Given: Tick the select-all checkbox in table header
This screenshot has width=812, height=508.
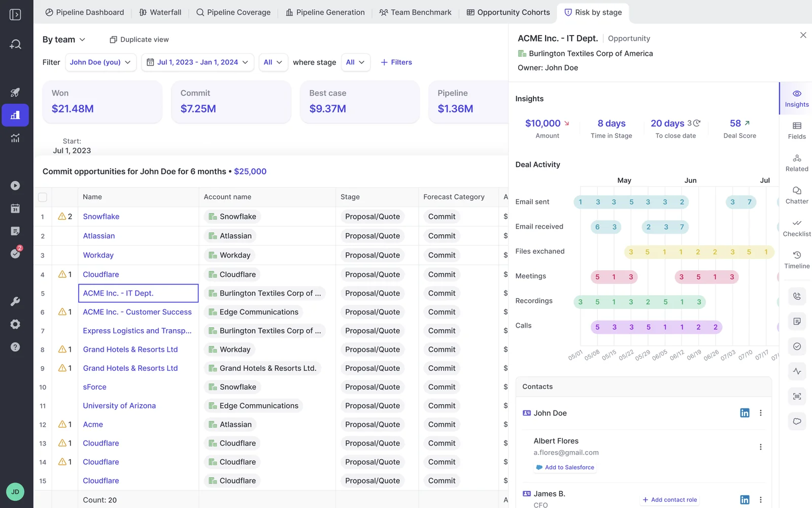Looking at the screenshot, I should [43, 197].
